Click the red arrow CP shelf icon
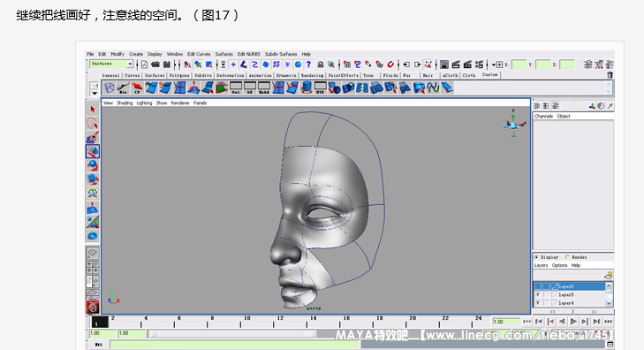This screenshot has height=350, width=644. click(x=137, y=87)
